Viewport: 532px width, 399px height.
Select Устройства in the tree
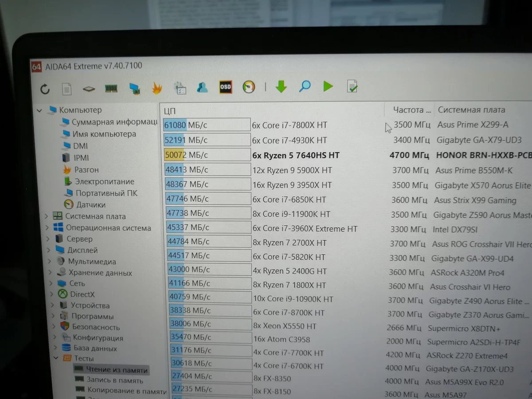click(90, 305)
